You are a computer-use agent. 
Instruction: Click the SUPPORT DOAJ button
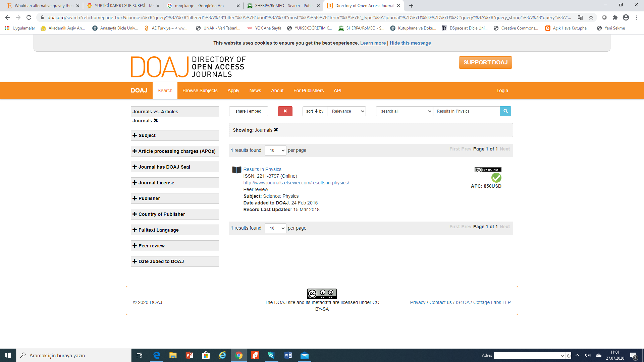pos(485,62)
